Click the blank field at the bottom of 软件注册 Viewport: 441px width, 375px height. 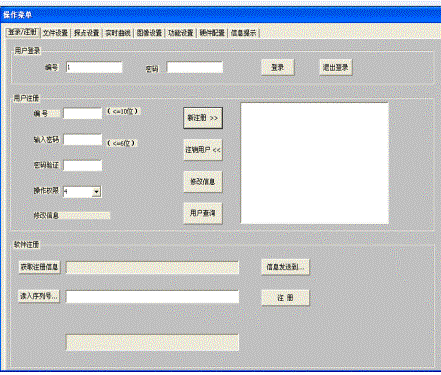(x=152, y=343)
